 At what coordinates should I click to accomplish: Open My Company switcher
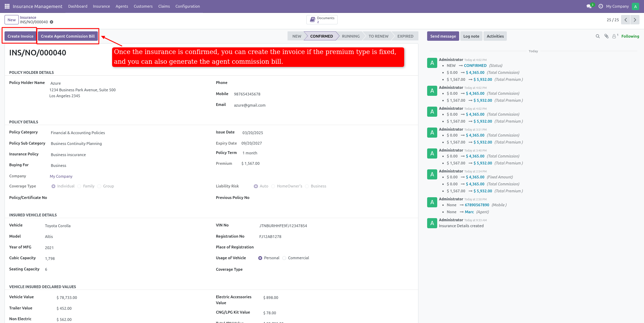click(x=617, y=6)
